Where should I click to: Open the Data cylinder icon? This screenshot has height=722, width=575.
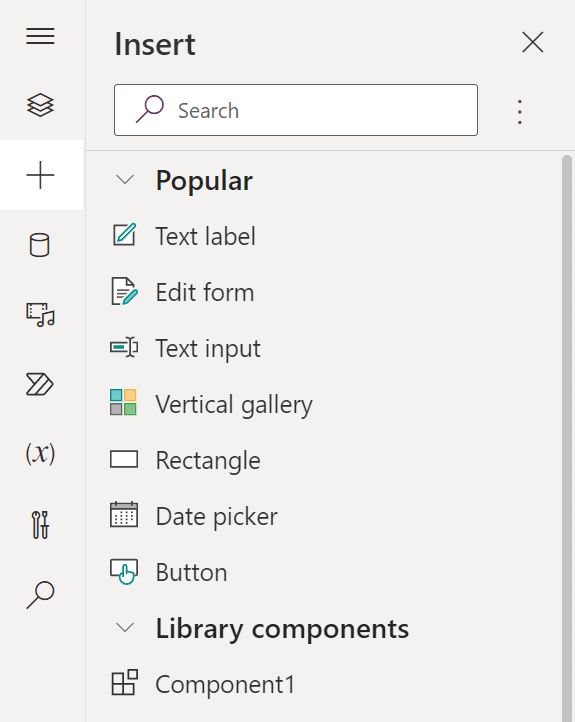[x=40, y=245]
